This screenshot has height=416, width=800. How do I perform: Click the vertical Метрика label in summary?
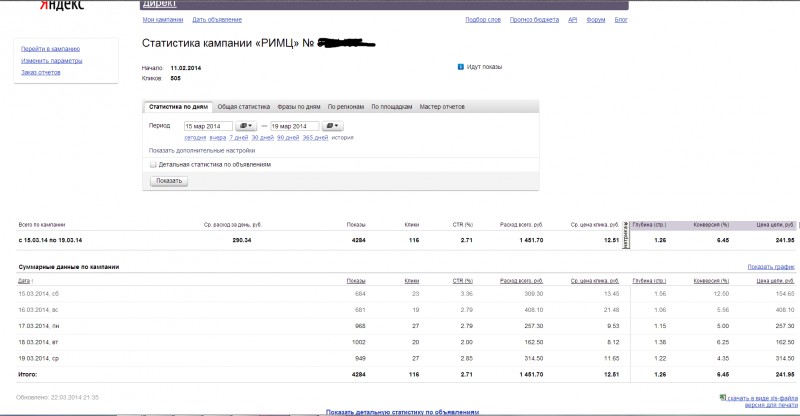tap(626, 235)
